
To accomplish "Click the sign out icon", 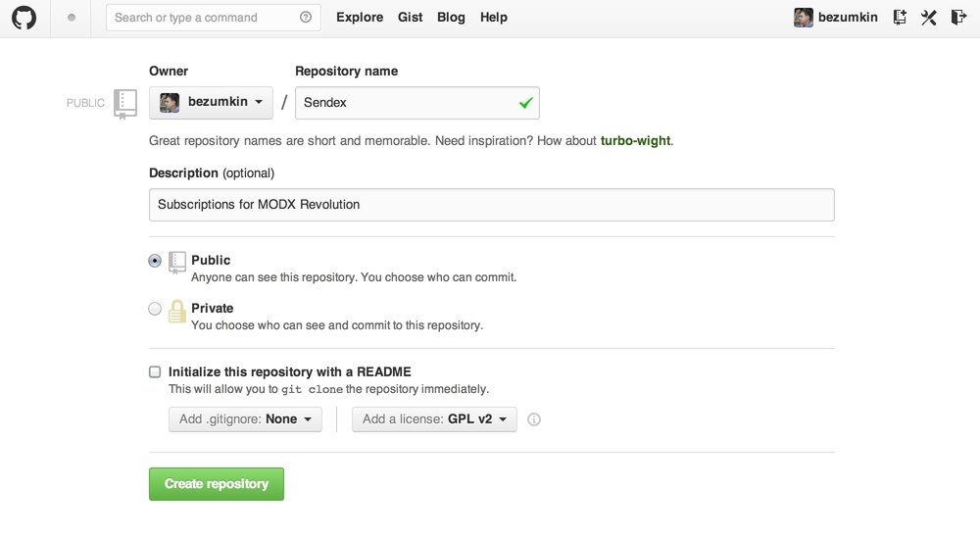I will tap(957, 18).
